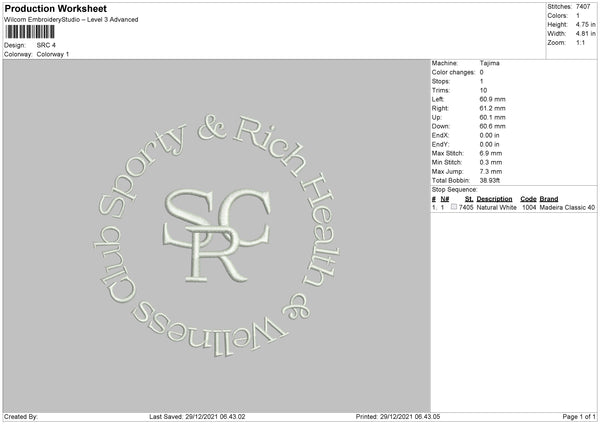This screenshot has height=424, width=600.
Task: Click the Colorway 1 label
Action: coord(53,54)
